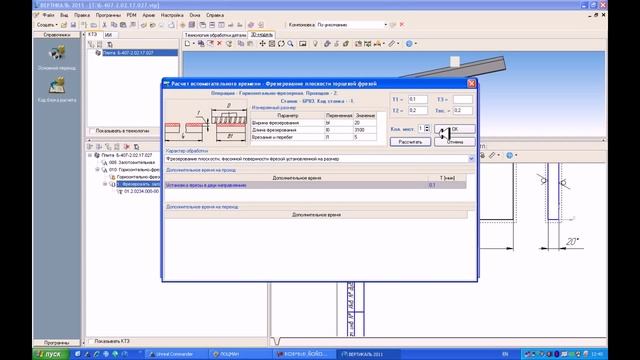Collapse the 010 Горизонтально-фрезерная operation node
This screenshot has width=640, height=360.
[98, 169]
